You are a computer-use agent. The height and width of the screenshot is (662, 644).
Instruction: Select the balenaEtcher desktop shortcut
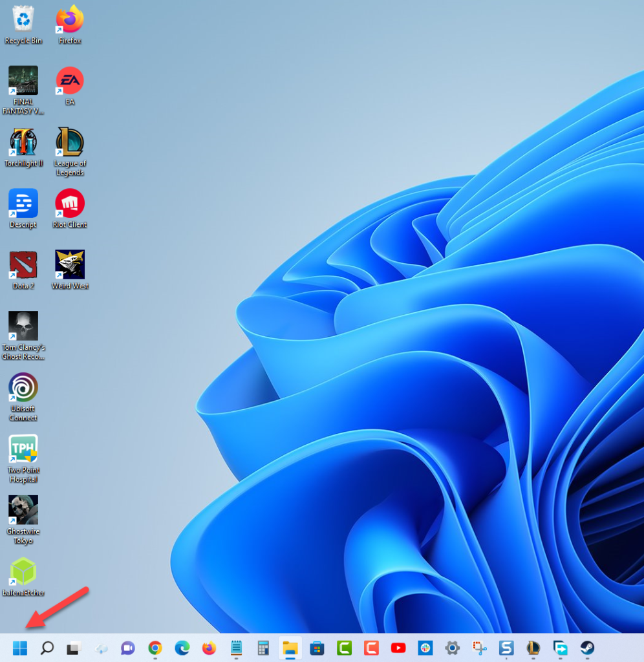23,577
